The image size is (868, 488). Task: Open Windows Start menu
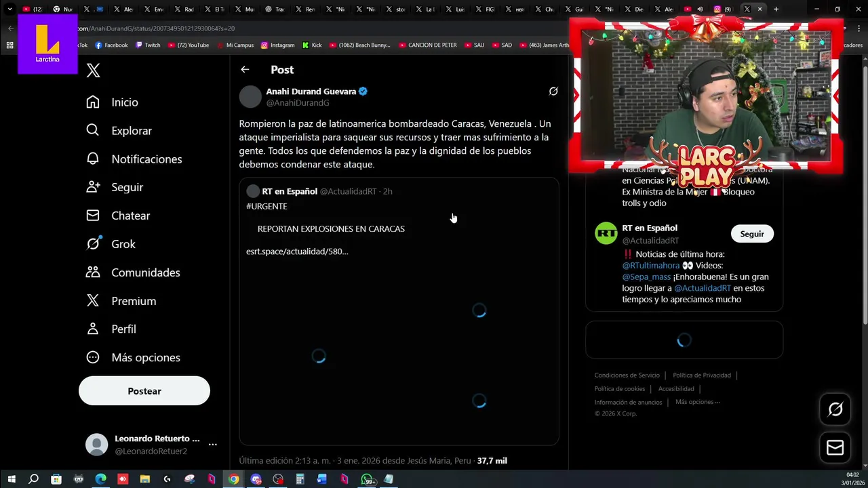pos(12,479)
